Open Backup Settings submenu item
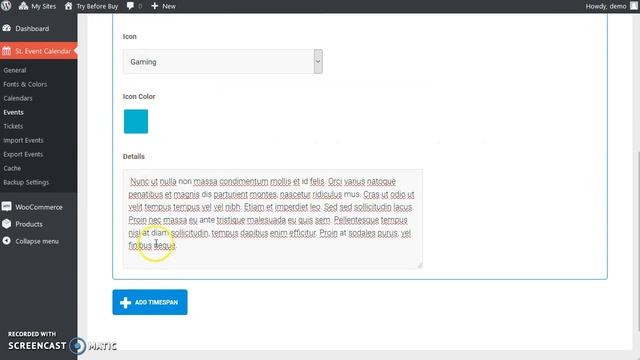The width and height of the screenshot is (640, 360). (26, 182)
